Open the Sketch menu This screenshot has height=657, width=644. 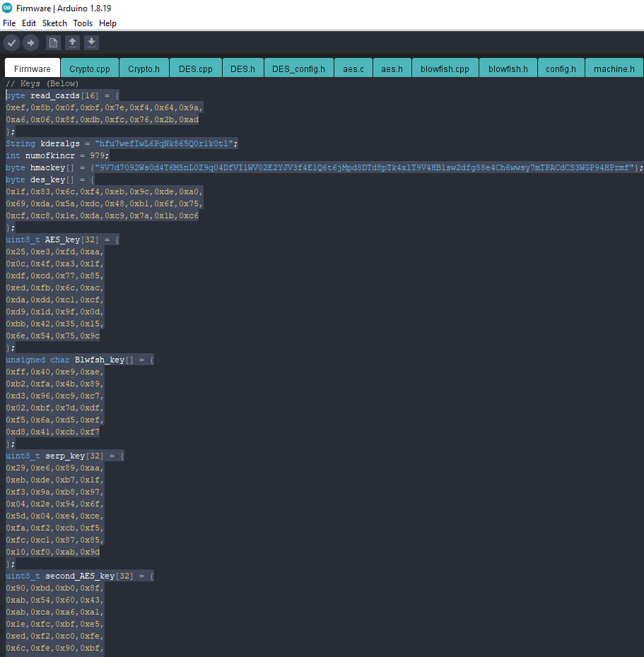click(x=54, y=23)
